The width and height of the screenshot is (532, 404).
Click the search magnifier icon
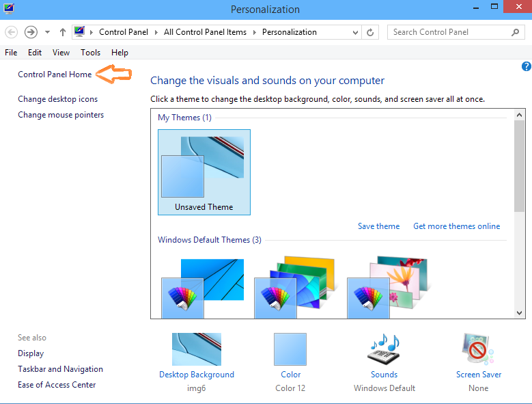[516, 32]
